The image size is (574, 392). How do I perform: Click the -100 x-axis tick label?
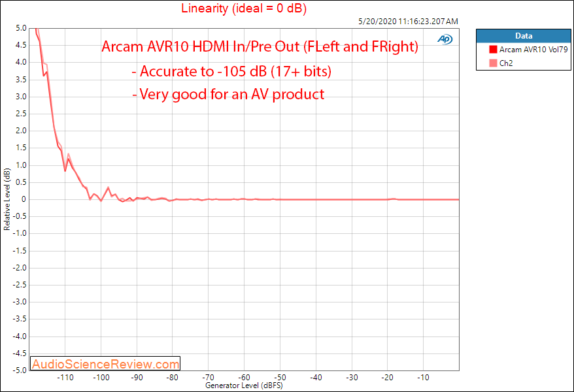click(101, 378)
